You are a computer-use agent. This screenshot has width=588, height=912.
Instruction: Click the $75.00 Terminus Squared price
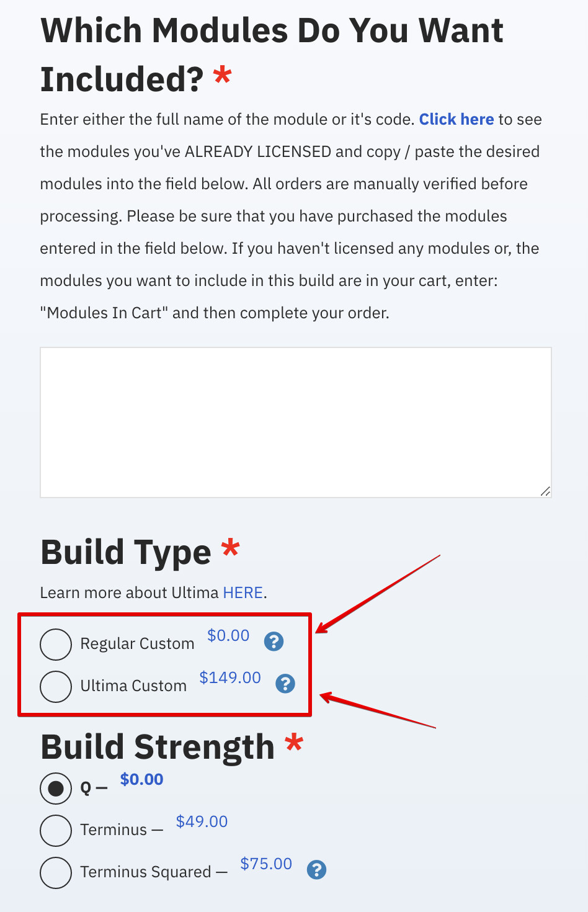pyautogui.click(x=266, y=864)
